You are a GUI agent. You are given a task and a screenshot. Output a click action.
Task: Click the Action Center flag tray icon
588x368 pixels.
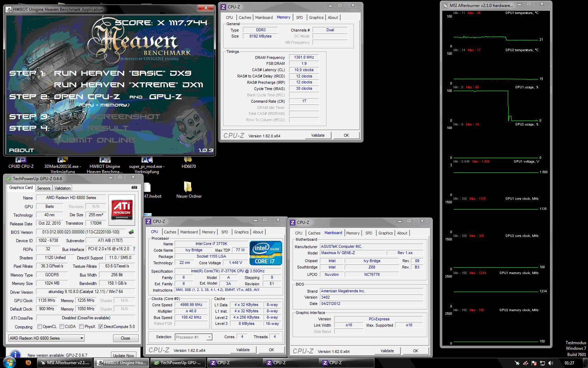click(x=534, y=363)
